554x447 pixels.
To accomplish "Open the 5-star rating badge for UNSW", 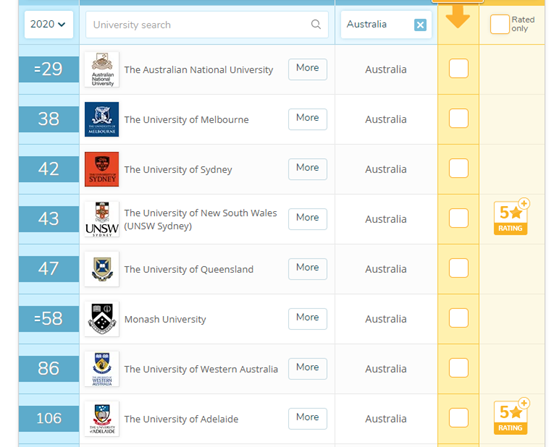I will [511, 217].
